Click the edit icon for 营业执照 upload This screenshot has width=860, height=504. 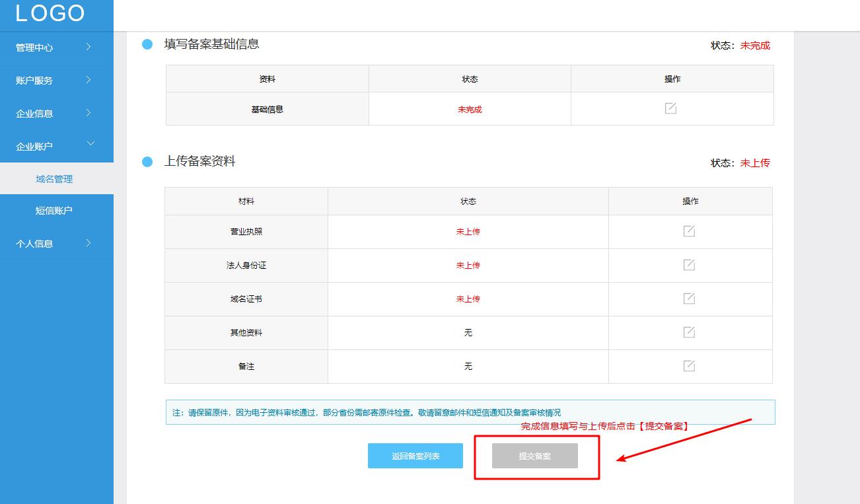(x=690, y=231)
